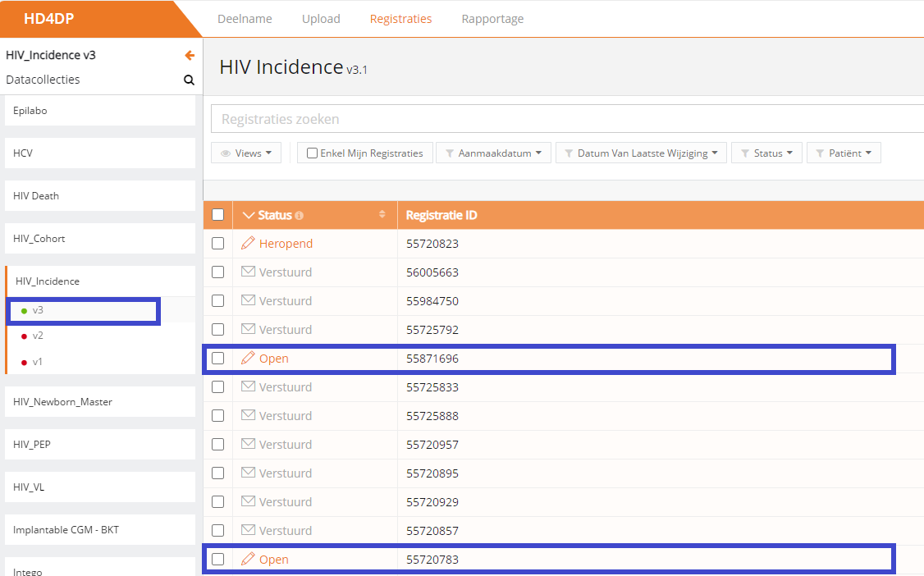
Task: Check the box for registration 55720783
Action: coord(217,560)
